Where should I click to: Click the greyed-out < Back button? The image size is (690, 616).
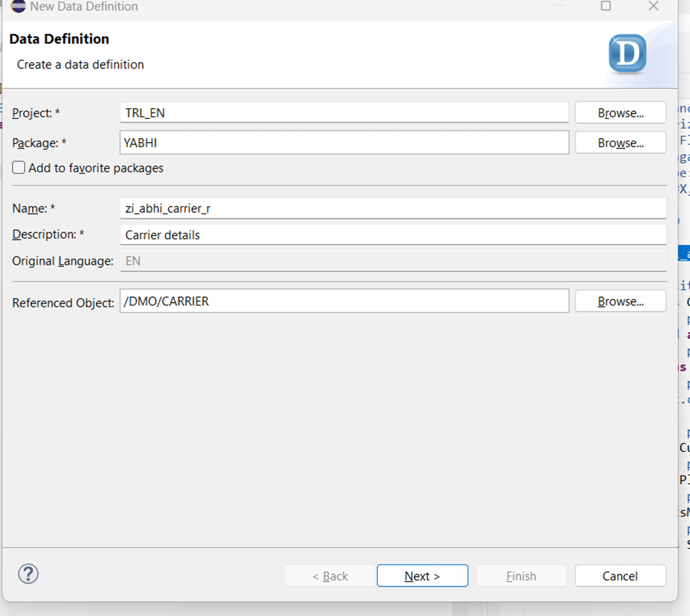click(330, 576)
